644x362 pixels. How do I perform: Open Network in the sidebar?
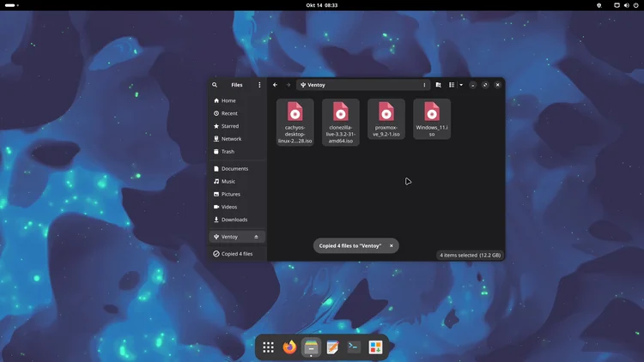tap(237, 139)
